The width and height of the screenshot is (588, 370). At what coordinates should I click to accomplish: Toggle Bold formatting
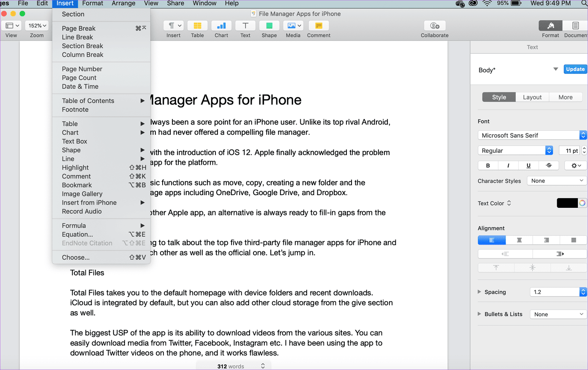[488, 166]
